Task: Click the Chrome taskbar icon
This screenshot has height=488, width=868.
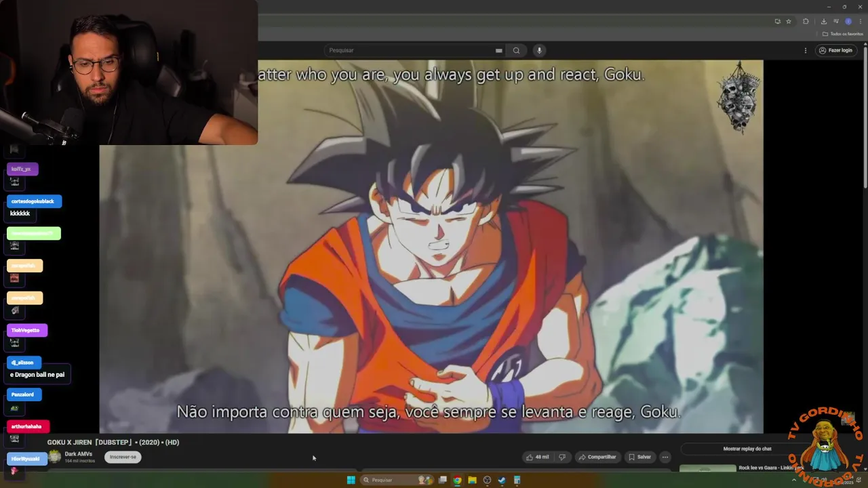Action: tap(458, 480)
